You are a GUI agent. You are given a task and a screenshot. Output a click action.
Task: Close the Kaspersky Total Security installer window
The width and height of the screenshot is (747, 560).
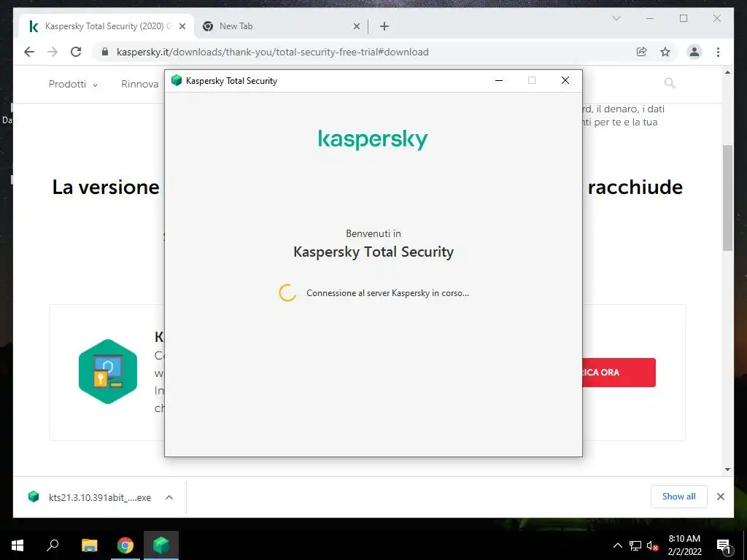coord(565,80)
